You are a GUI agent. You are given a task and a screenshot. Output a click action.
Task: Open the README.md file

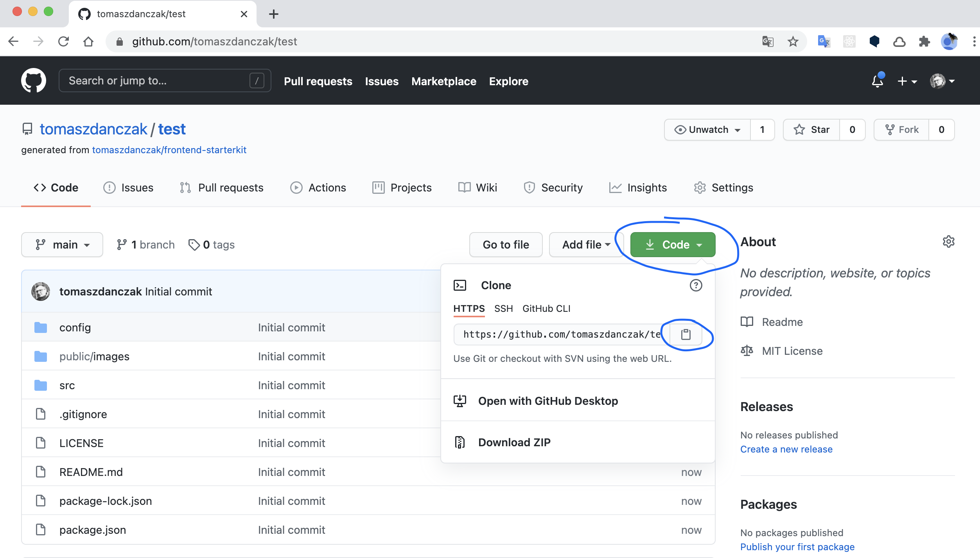91,472
